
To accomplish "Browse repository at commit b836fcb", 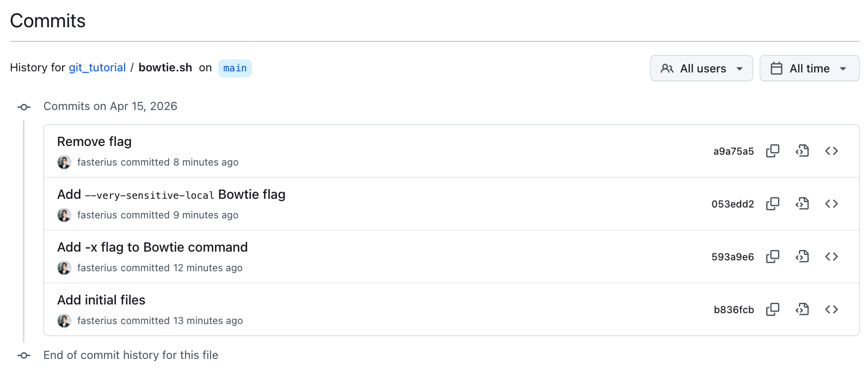I will coord(832,309).
